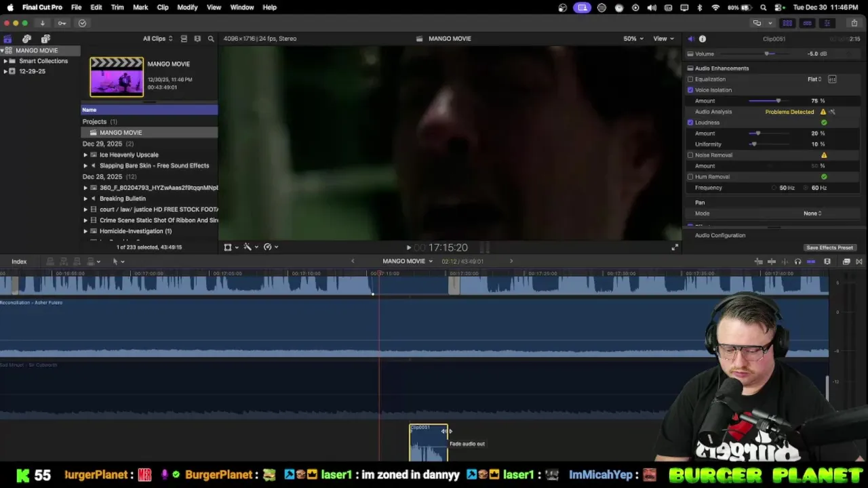The image size is (868, 488).
Task: Go back in timeline history arrow
Action: click(353, 261)
